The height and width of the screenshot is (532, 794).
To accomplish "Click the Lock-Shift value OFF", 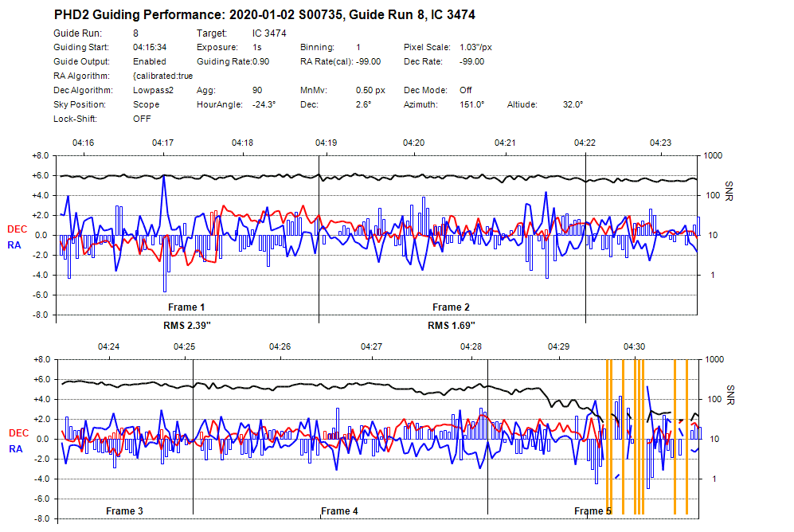I will pyautogui.click(x=142, y=119).
